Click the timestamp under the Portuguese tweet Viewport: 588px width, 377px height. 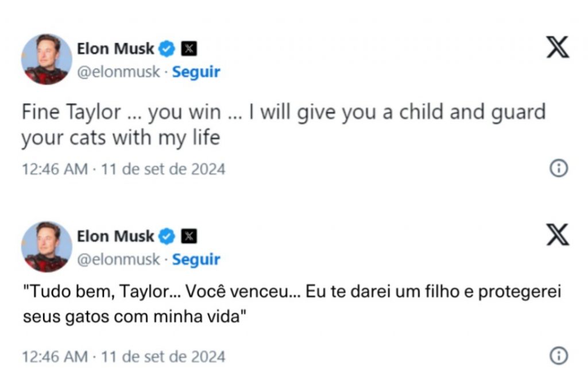coord(123,356)
